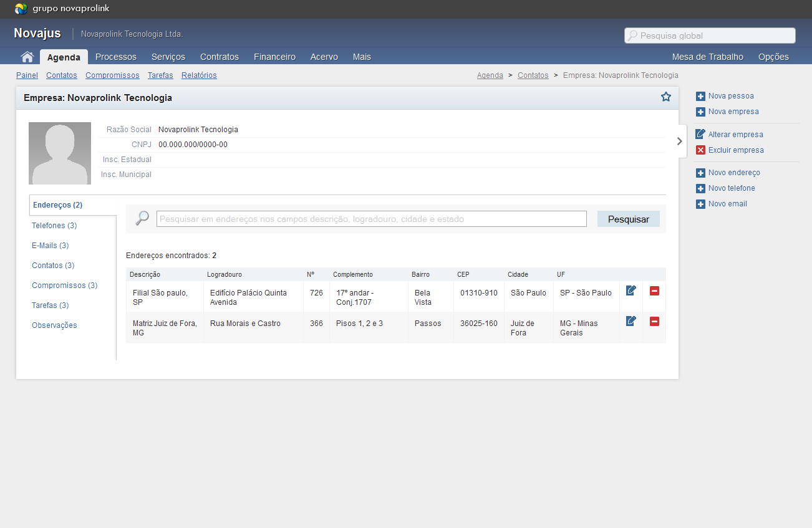Screen dimensions: 812x528
Task: Go to the Compromissos submenu link
Action: tap(112, 75)
